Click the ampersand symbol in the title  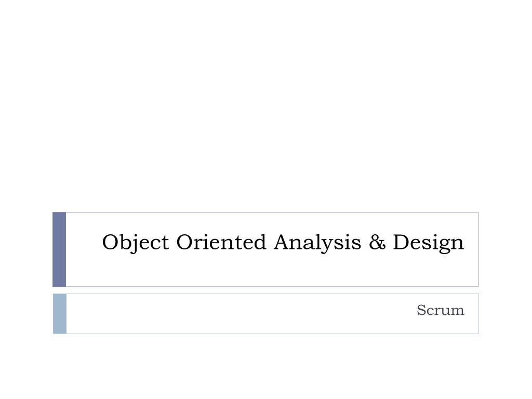(x=377, y=242)
